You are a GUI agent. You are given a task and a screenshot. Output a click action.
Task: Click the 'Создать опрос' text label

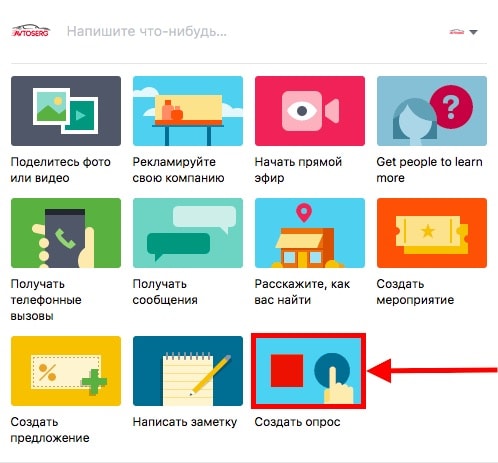tap(297, 422)
